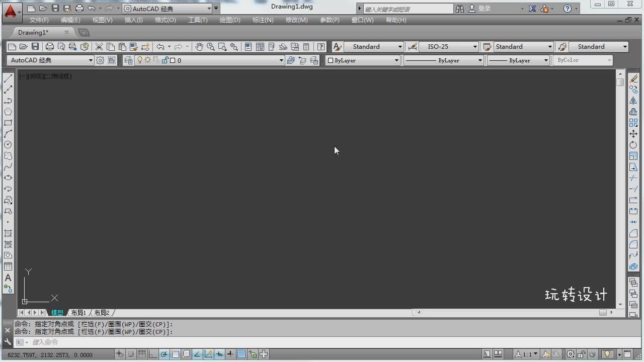
Task: Select the Polygon draw tool
Action: tap(8, 112)
